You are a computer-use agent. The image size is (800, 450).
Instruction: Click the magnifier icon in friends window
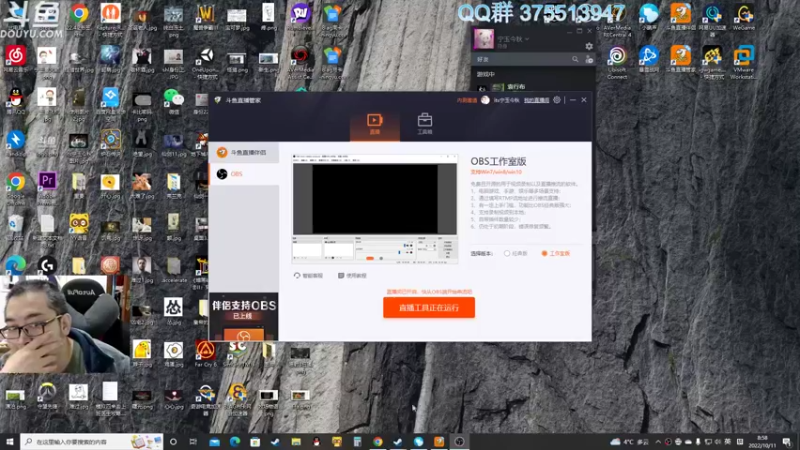click(x=575, y=60)
